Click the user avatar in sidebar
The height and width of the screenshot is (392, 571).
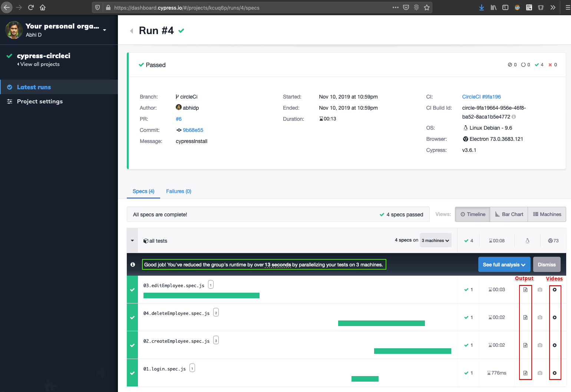14,30
